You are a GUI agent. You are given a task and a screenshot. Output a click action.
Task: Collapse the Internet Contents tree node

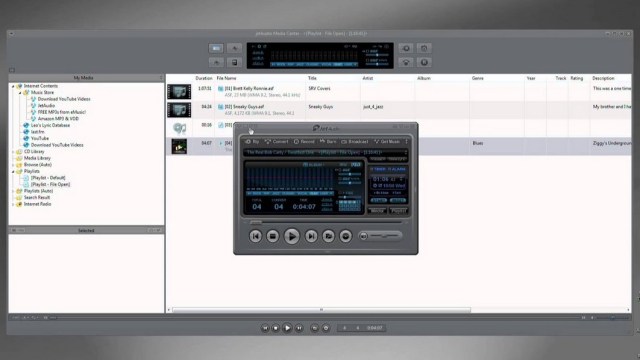[13, 86]
